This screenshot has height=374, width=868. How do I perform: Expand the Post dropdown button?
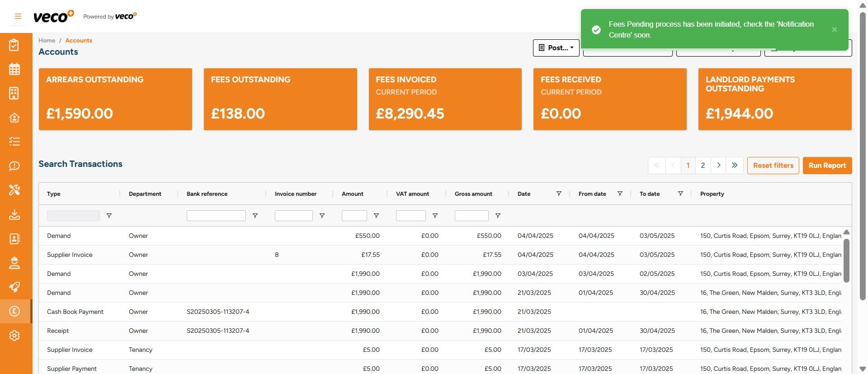point(556,48)
